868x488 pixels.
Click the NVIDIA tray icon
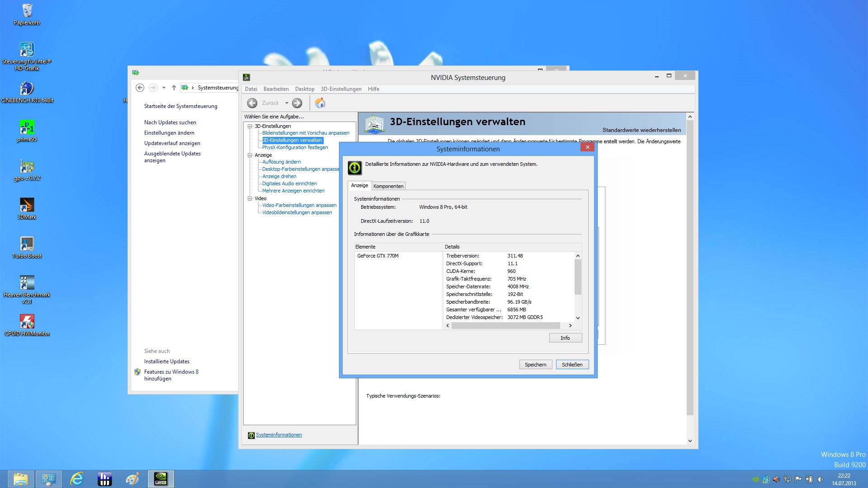(755, 479)
